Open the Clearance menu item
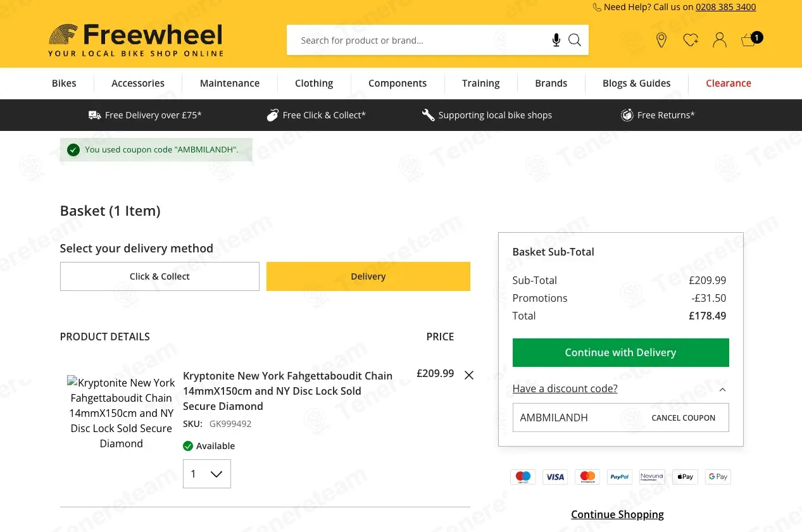The image size is (802, 532). (x=729, y=84)
